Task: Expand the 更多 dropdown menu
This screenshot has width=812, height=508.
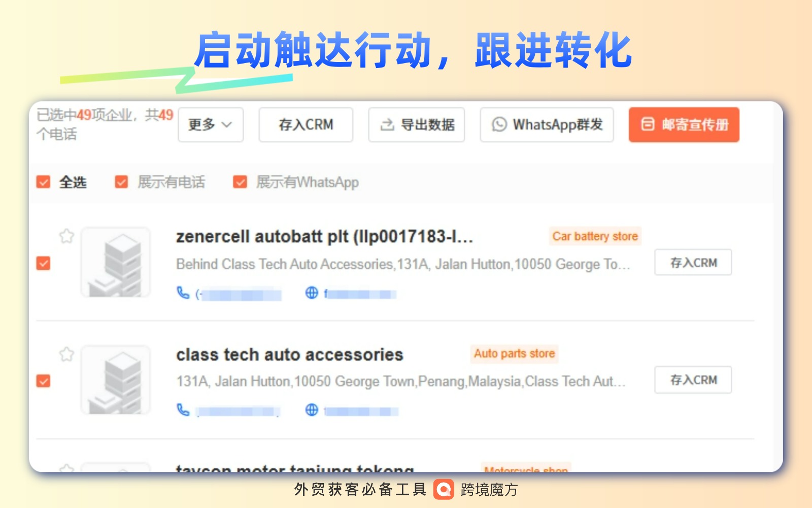Action: click(x=210, y=124)
